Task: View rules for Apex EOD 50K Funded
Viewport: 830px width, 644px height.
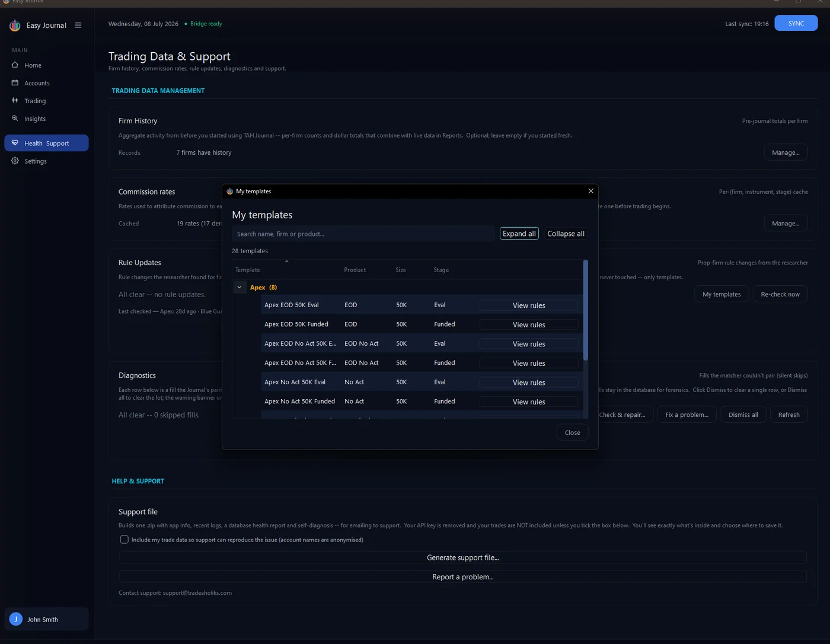Action: coord(529,324)
